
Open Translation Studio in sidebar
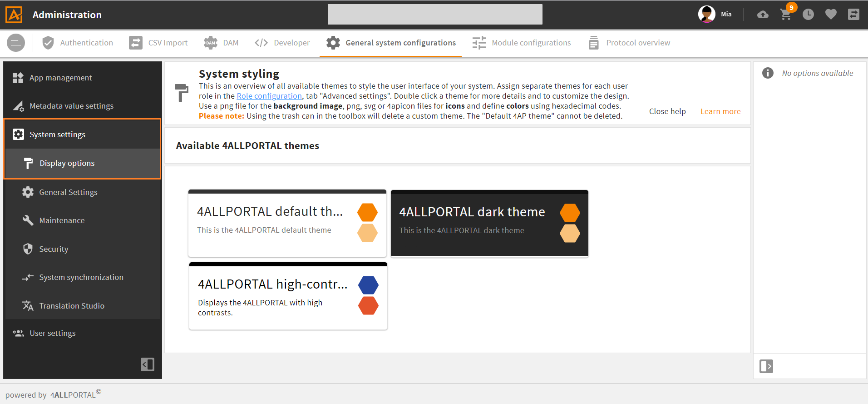click(x=82, y=306)
